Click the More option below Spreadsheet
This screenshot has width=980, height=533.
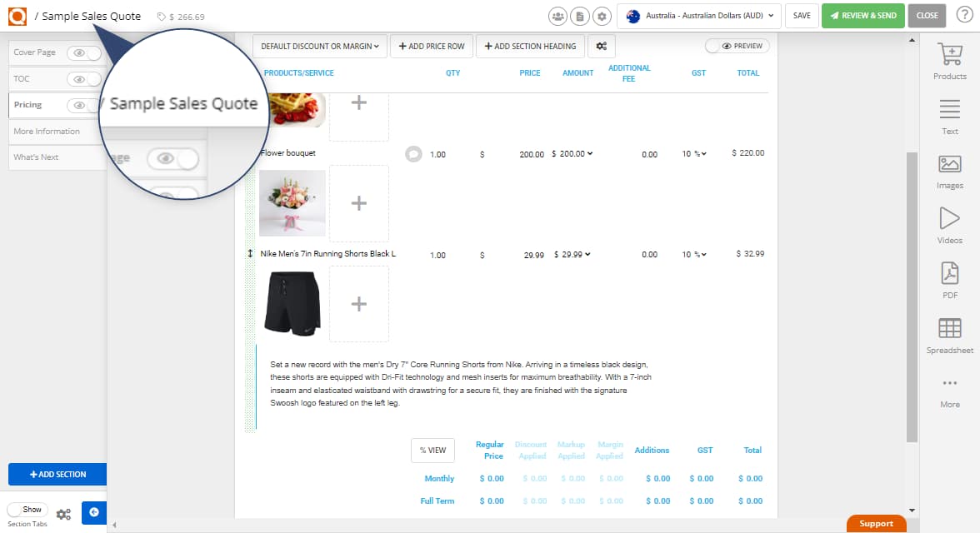coord(949,387)
